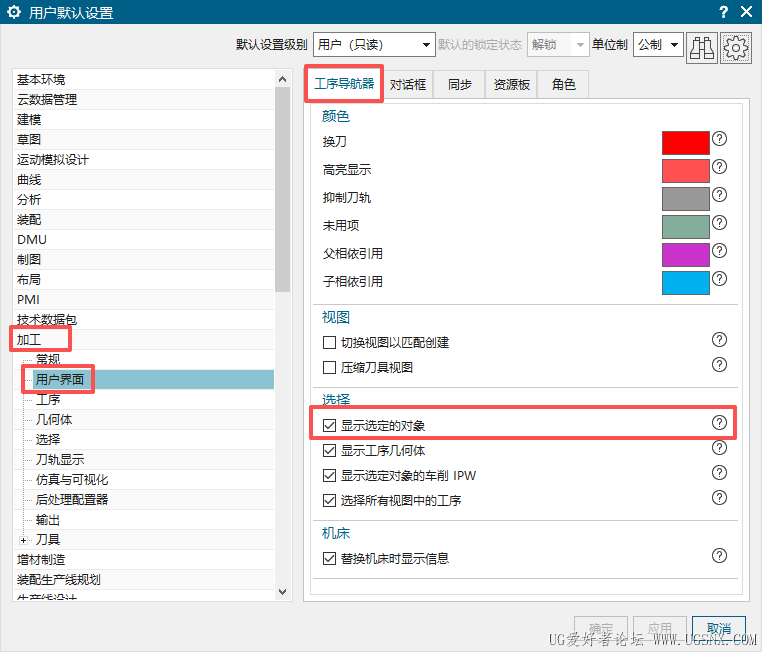This screenshot has height=652, width=762.
Task: Click help icon beside 未用项 color
Action: coord(719,223)
